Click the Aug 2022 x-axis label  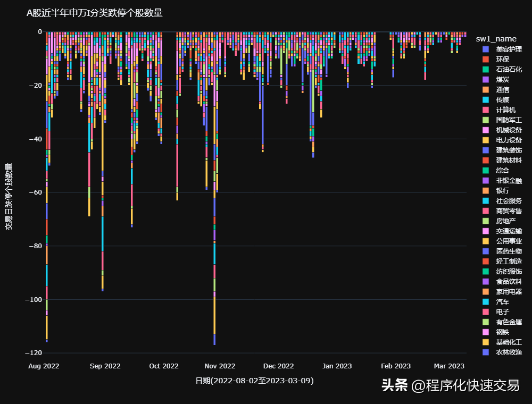[x=44, y=366]
